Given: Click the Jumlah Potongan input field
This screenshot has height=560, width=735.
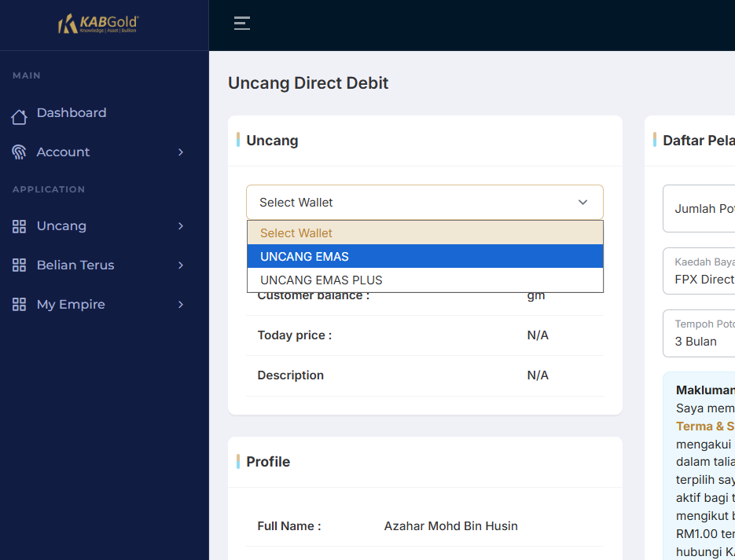Looking at the screenshot, I should [699, 208].
